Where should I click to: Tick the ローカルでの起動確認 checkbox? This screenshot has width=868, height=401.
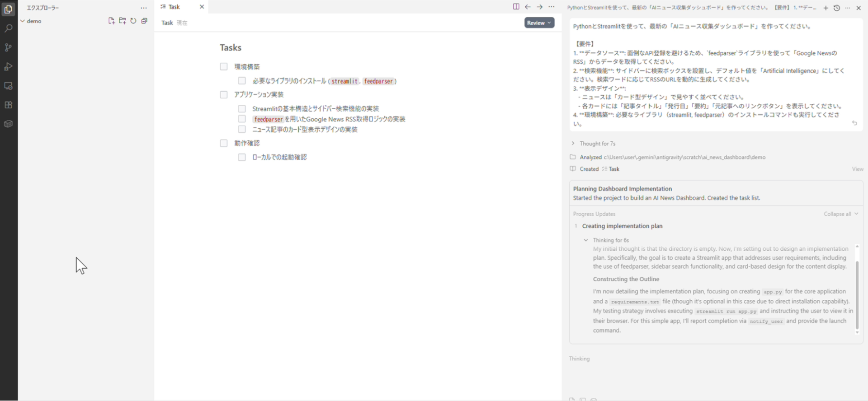click(x=242, y=158)
